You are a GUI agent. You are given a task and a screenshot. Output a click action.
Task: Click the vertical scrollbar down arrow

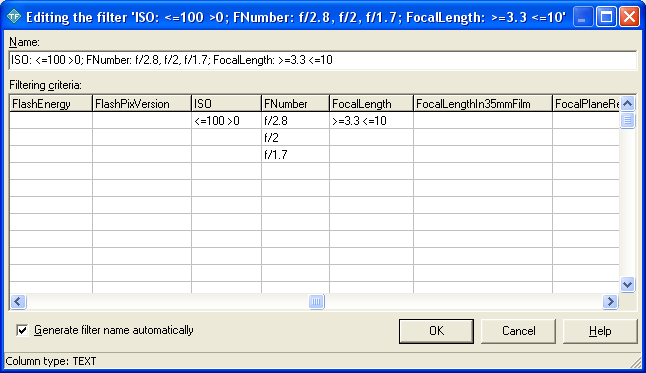click(x=627, y=284)
